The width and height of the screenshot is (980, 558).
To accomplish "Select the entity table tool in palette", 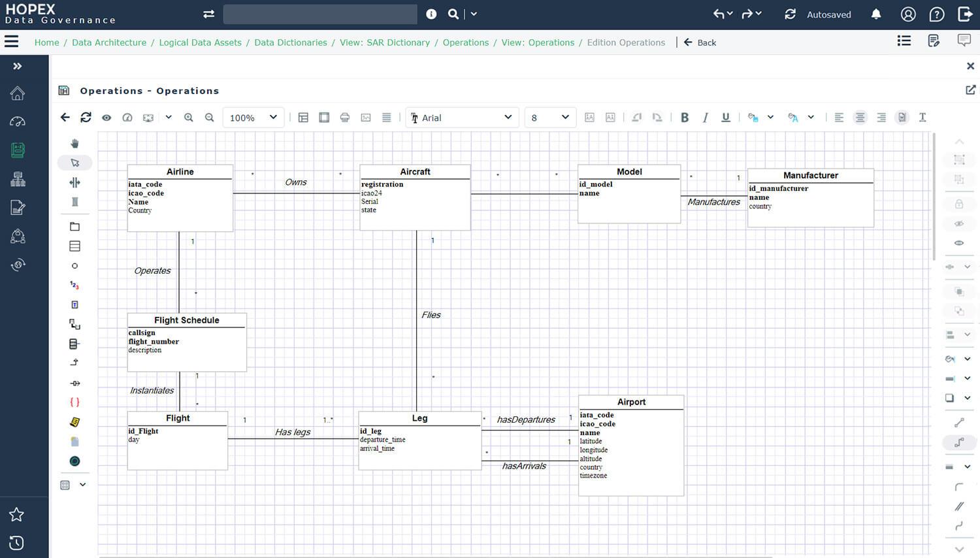I will 74,246.
